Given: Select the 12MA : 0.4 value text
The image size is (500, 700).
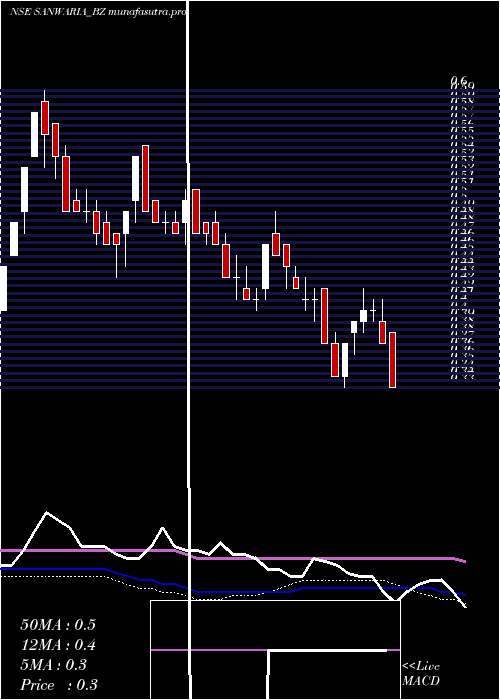Looking at the screenshot, I should (x=58, y=645).
